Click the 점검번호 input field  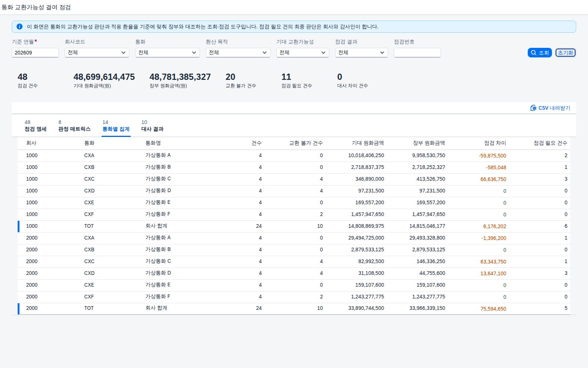click(417, 53)
